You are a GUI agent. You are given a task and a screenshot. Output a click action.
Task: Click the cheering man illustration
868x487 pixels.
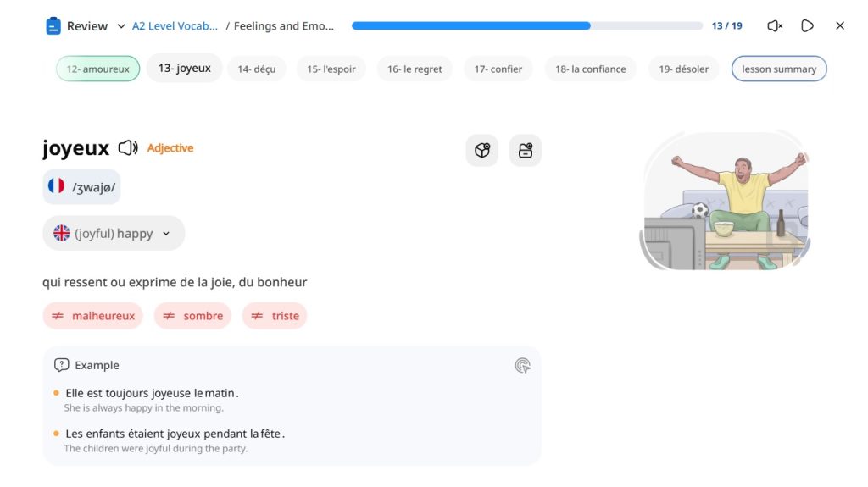[726, 202]
